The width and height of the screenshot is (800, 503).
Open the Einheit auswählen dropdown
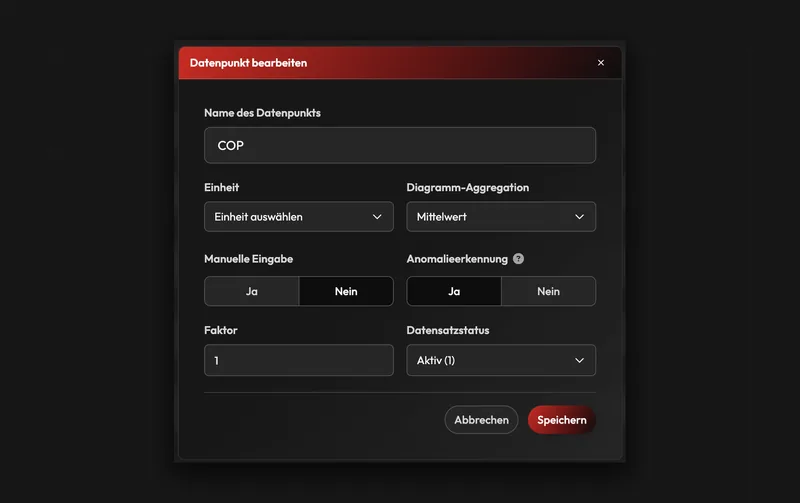(299, 217)
